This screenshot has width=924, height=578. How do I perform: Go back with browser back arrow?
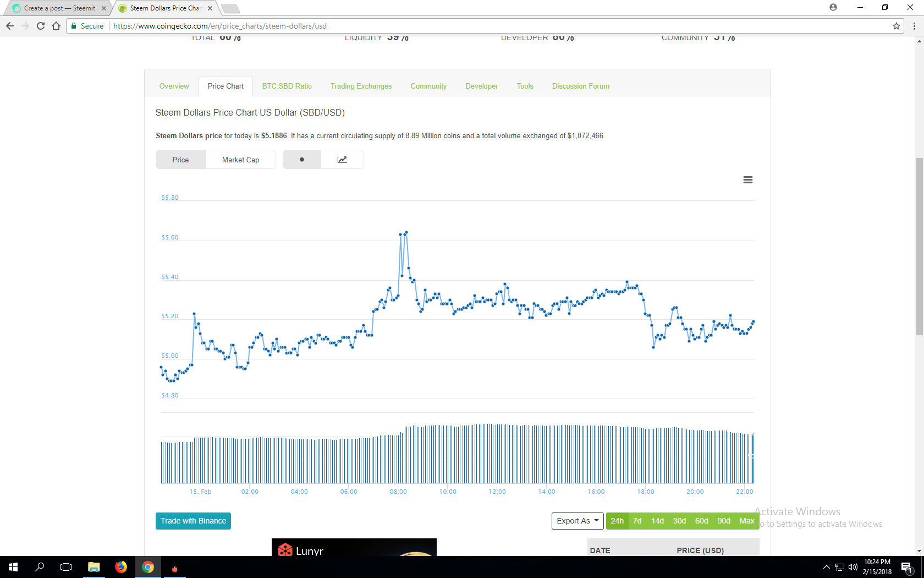click(x=10, y=26)
